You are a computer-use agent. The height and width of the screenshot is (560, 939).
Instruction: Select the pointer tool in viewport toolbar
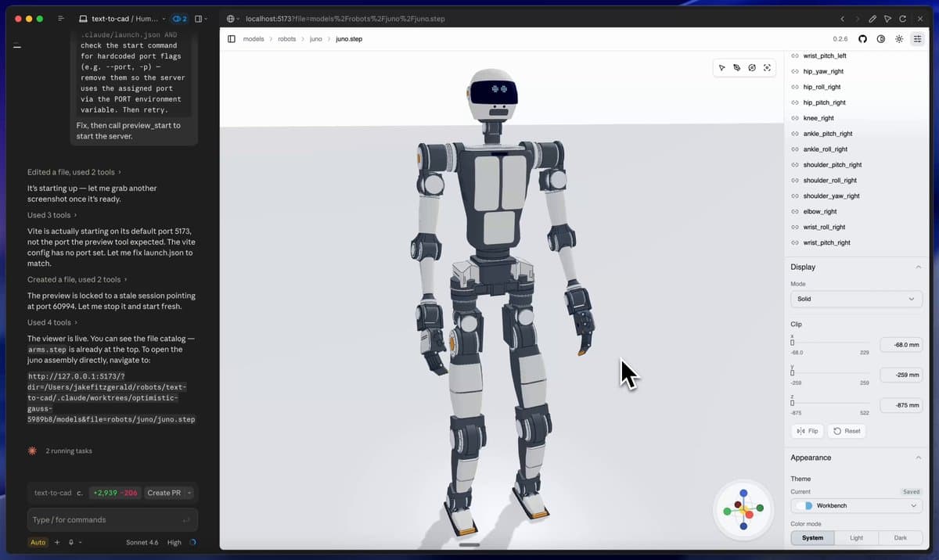point(722,68)
